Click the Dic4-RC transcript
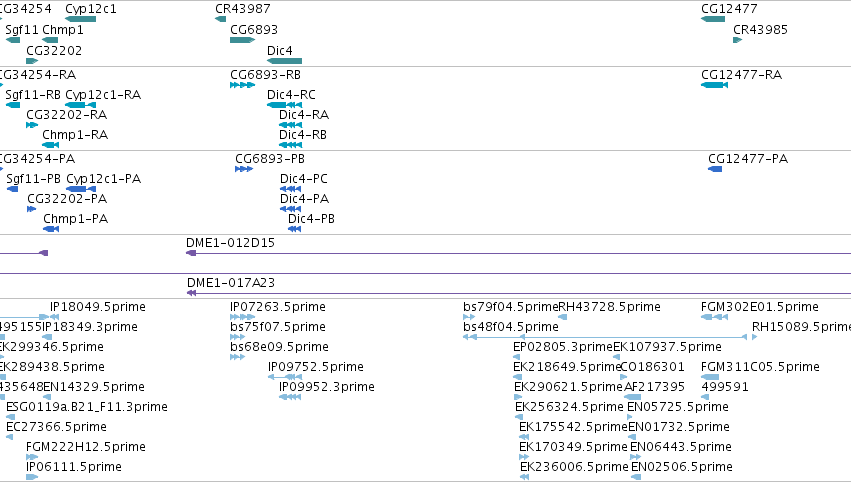The width and height of the screenshot is (851, 482). (x=284, y=105)
